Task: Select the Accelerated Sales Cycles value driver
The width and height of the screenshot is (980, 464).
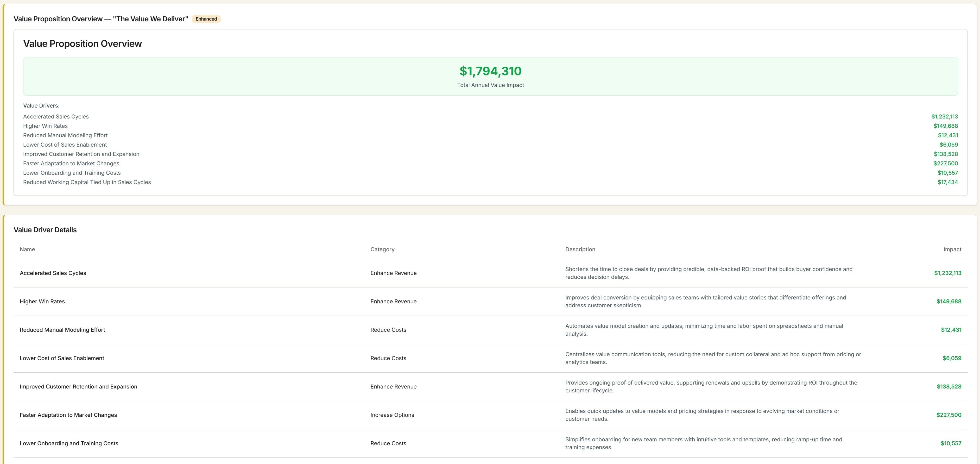Action: [x=55, y=116]
